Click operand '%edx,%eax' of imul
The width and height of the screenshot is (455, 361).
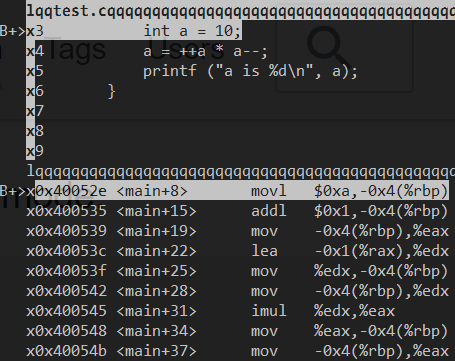coord(354,311)
